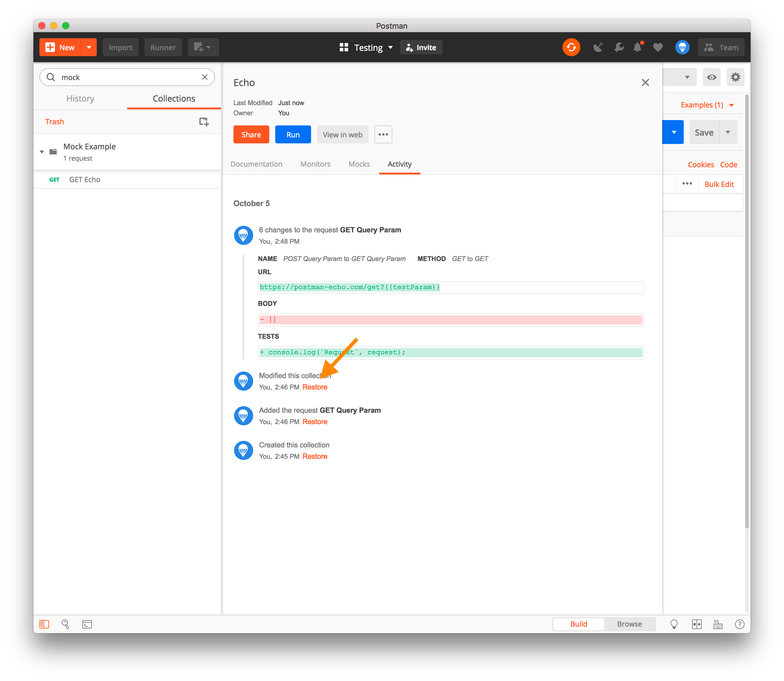Switch workspace view to Browse mode
784x681 pixels.
point(629,624)
